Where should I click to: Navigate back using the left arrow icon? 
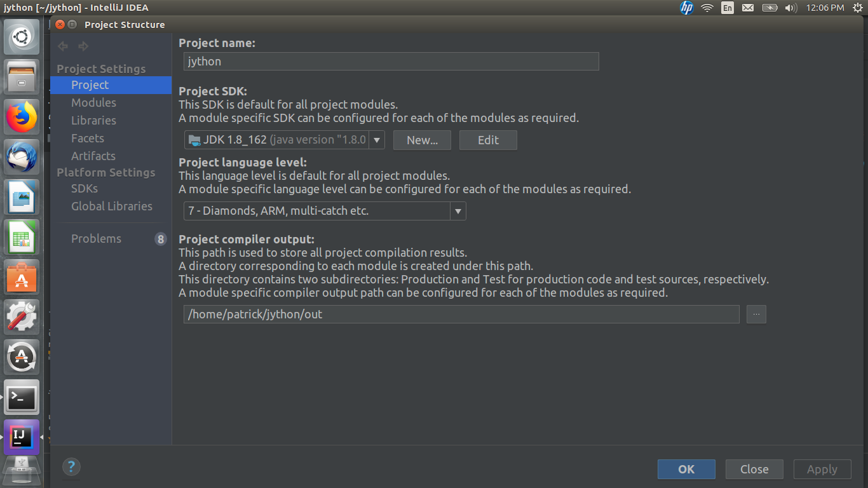coord(62,46)
